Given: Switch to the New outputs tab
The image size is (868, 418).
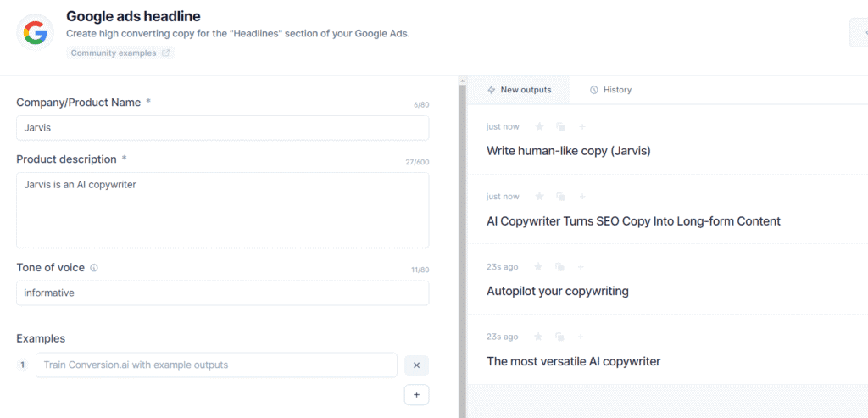Looking at the screenshot, I should click(x=520, y=90).
